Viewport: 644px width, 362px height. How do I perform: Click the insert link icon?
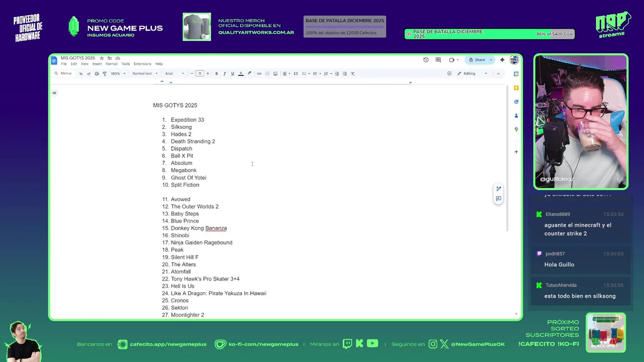[x=259, y=73]
